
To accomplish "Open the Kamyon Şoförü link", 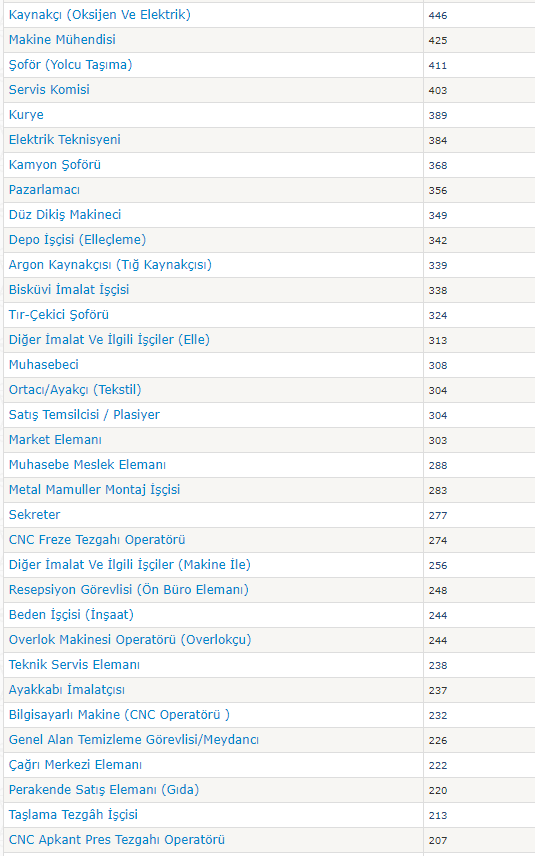I will pos(55,165).
